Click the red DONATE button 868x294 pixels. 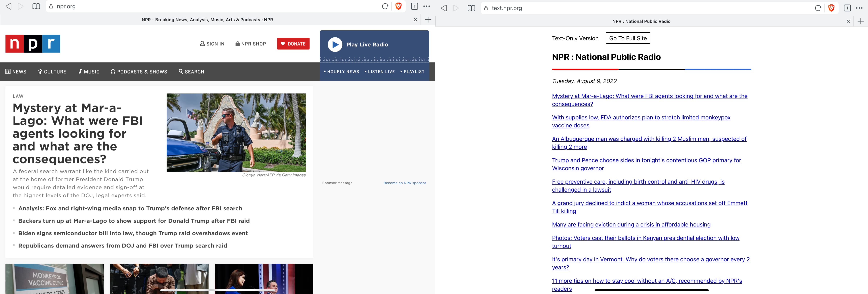pyautogui.click(x=293, y=44)
